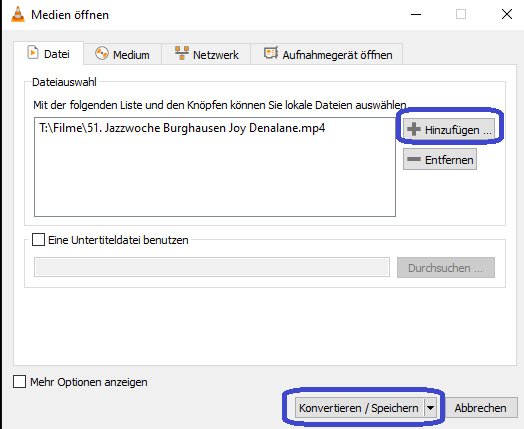Select the Joy Denalane.mp4 file entry

182,128
